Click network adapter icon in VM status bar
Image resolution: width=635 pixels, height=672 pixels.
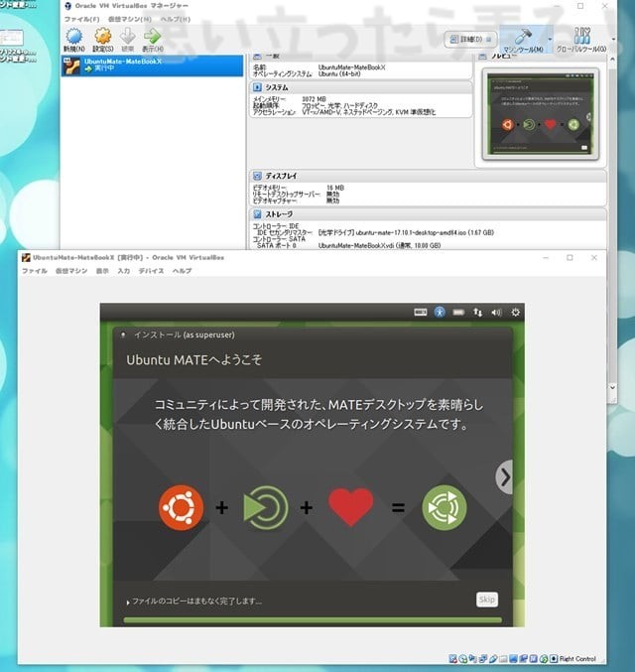point(483,659)
